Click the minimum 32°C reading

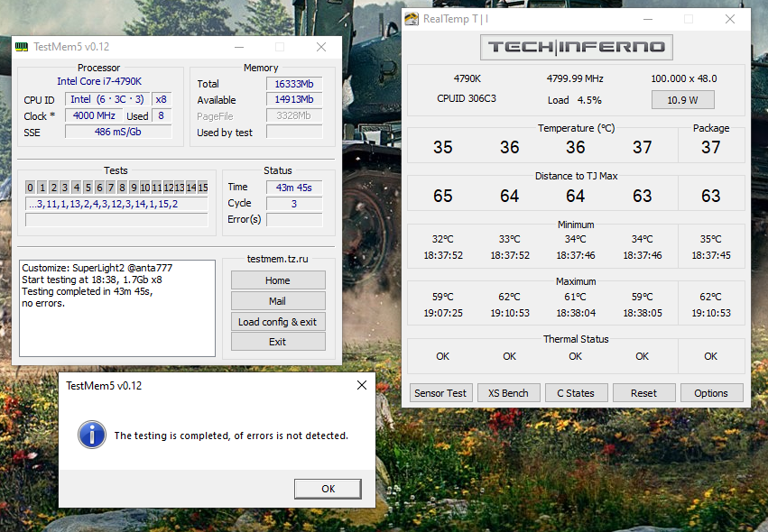(443, 239)
